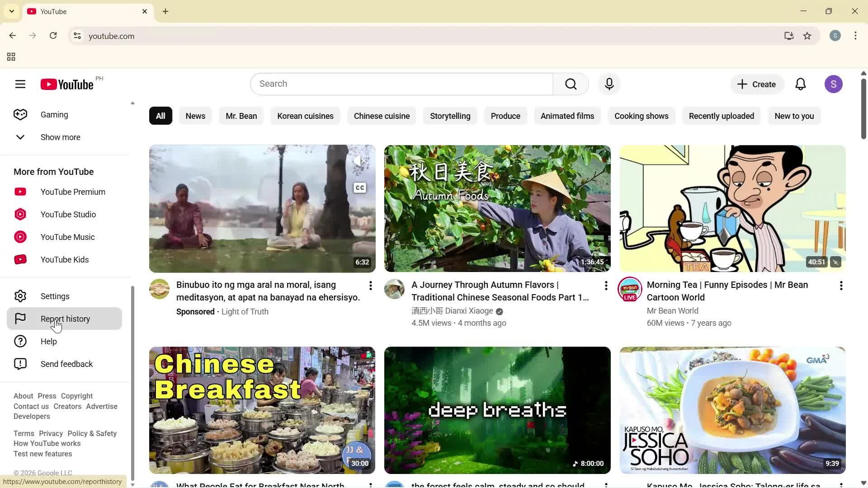Open Chrome's three-dot menu
The height and width of the screenshot is (488, 868).
click(x=855, y=36)
